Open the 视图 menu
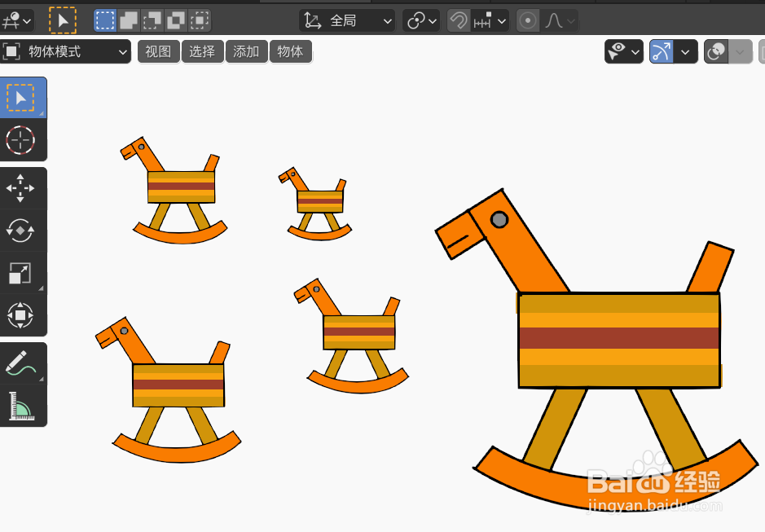This screenshot has height=532, width=765. [x=158, y=51]
